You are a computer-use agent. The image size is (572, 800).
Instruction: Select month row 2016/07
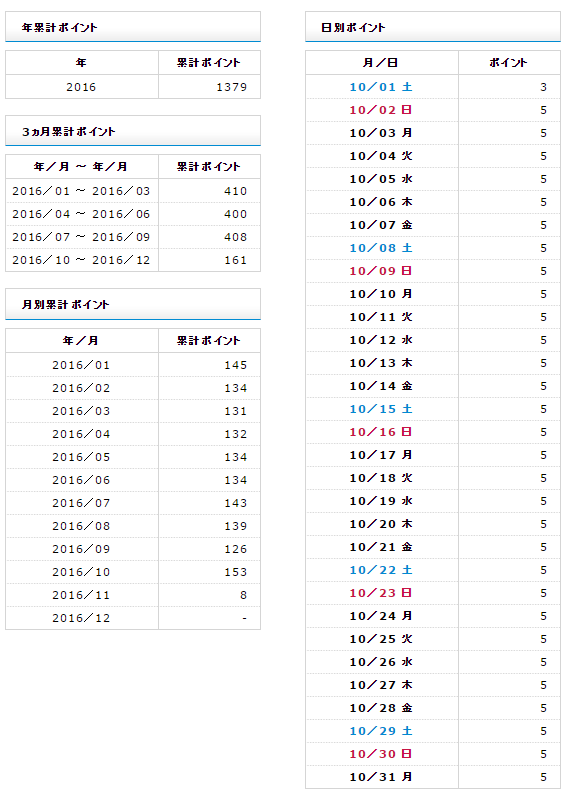(x=133, y=503)
